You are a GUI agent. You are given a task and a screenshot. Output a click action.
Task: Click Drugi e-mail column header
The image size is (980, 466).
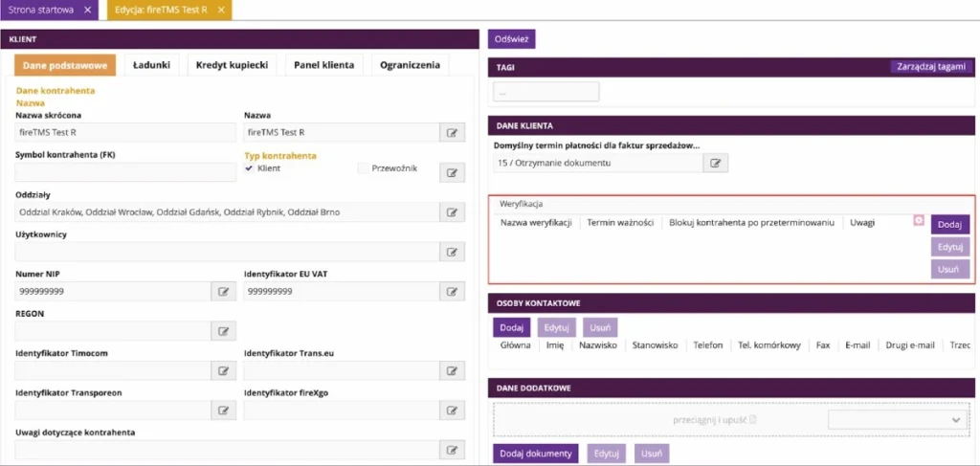(910, 344)
